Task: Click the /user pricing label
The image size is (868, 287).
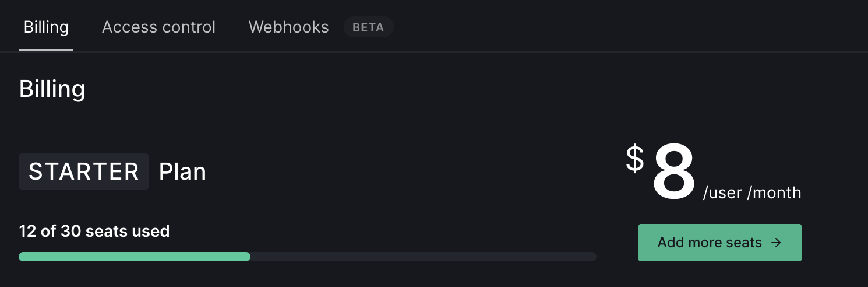Action: 722,193
